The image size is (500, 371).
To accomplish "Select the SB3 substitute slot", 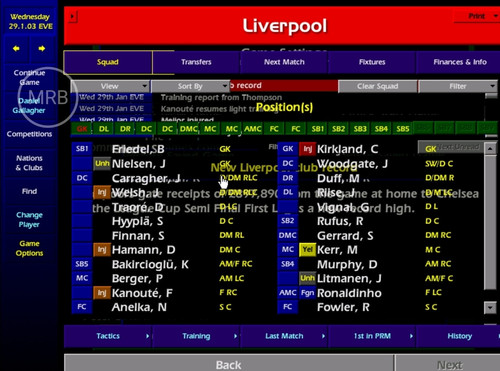I will [x=360, y=129].
